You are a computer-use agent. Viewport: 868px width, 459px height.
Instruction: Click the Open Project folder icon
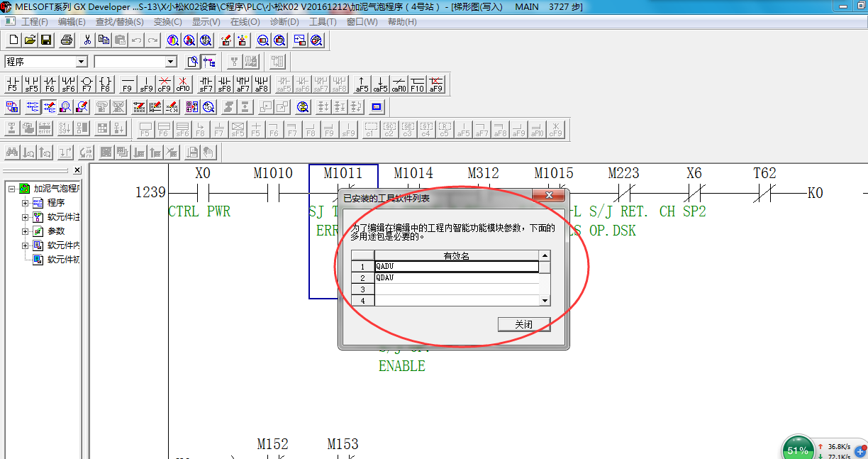(30, 40)
